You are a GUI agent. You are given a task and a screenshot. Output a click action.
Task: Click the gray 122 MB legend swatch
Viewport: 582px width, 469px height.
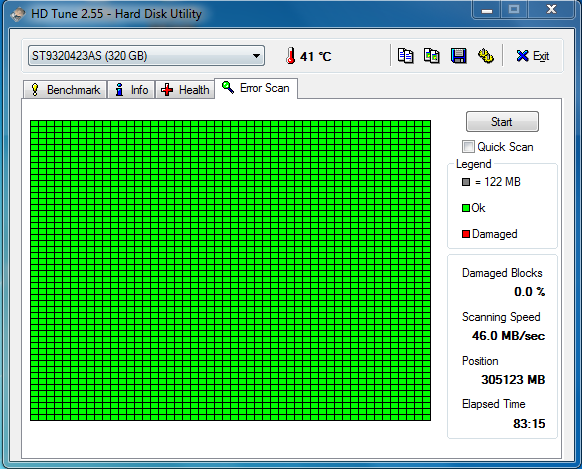tap(466, 182)
